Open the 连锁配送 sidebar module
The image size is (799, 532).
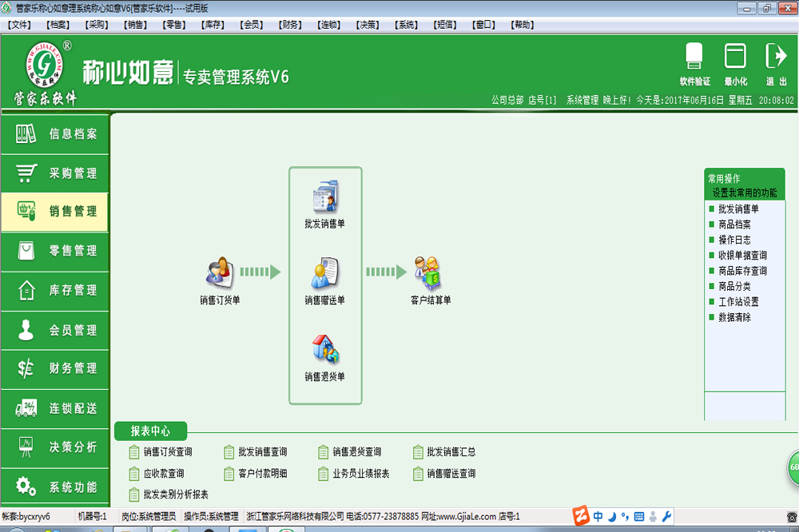coord(55,409)
